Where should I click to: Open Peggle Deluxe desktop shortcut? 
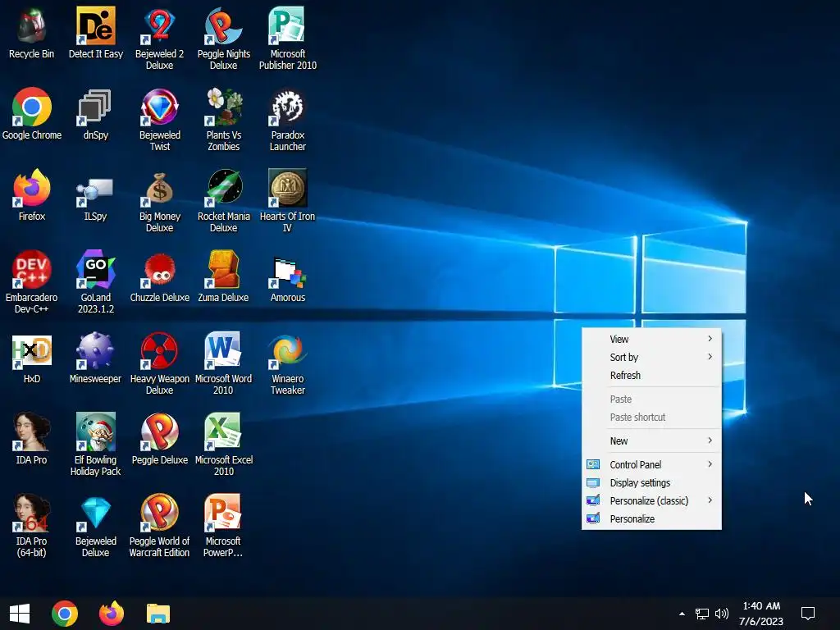(160, 440)
